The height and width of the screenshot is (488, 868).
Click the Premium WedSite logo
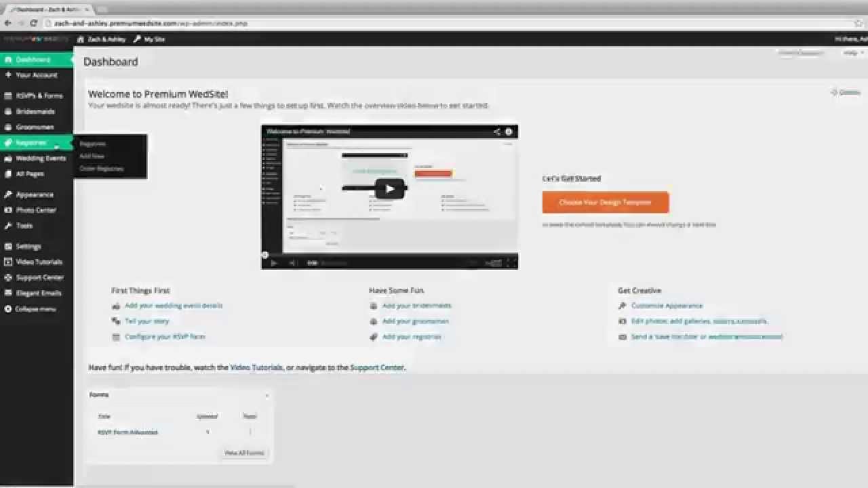pyautogui.click(x=37, y=39)
